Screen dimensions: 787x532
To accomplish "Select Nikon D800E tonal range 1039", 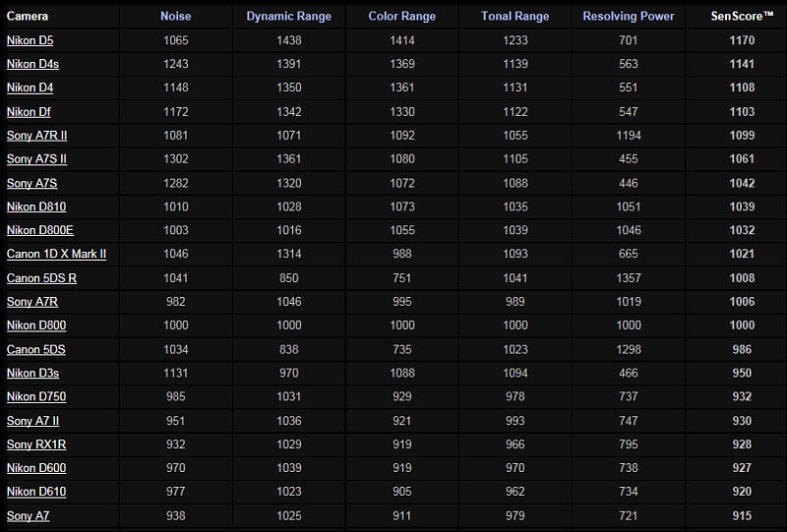I will tap(515, 230).
